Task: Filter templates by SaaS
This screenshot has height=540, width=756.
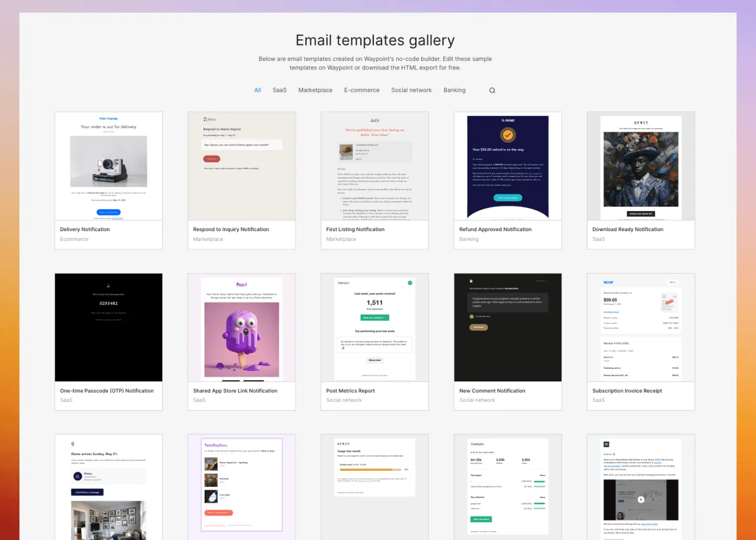Action: pyautogui.click(x=279, y=90)
